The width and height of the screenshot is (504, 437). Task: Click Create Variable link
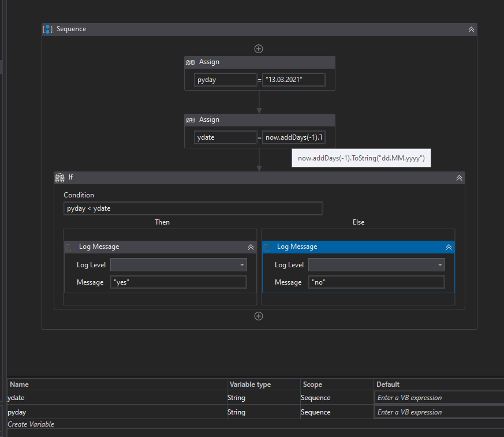[x=31, y=424]
